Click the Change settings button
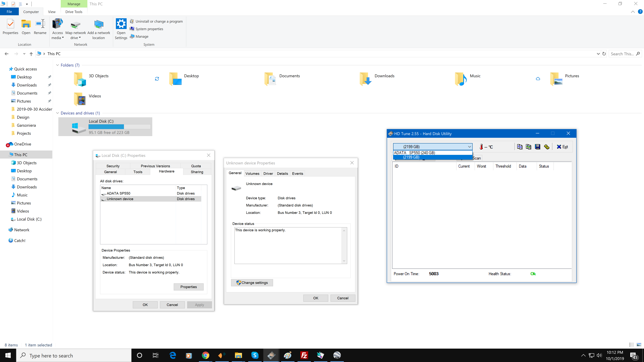Screen dimensions: 644x362 252,283
